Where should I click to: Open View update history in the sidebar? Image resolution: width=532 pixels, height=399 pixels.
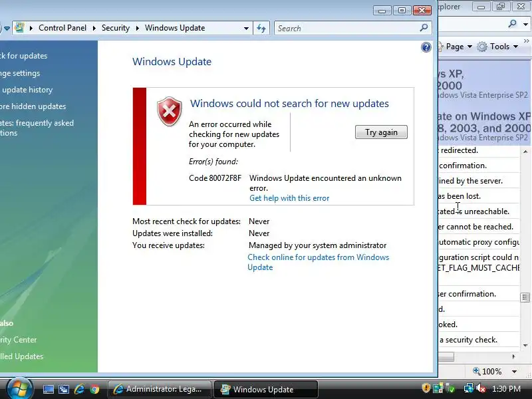[x=27, y=90]
